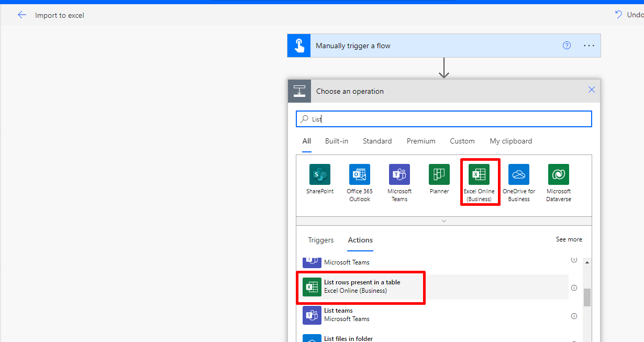Select the Microsoft Dataverse connector
This screenshot has width=644, height=342.
(x=558, y=174)
